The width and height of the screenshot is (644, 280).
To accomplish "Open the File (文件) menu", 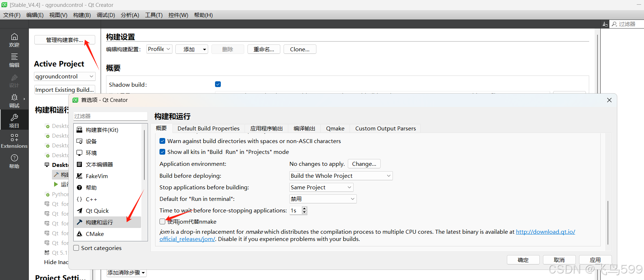I will tap(12, 15).
